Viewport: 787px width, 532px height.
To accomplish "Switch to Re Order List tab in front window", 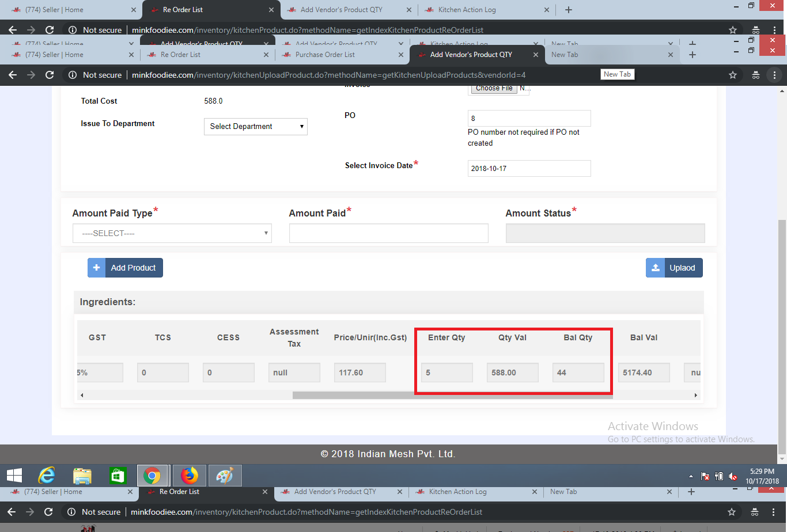I will pos(206,55).
